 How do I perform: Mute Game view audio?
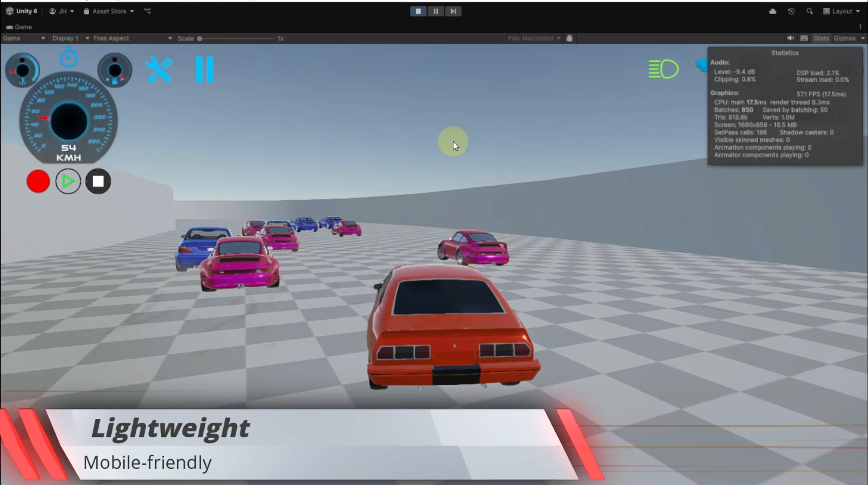click(790, 38)
